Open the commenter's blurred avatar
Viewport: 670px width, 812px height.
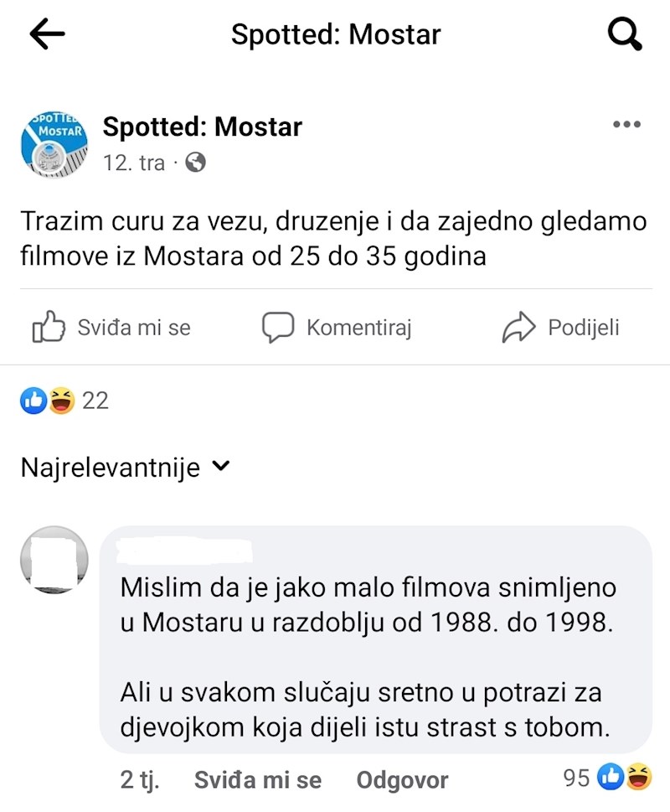(54, 560)
